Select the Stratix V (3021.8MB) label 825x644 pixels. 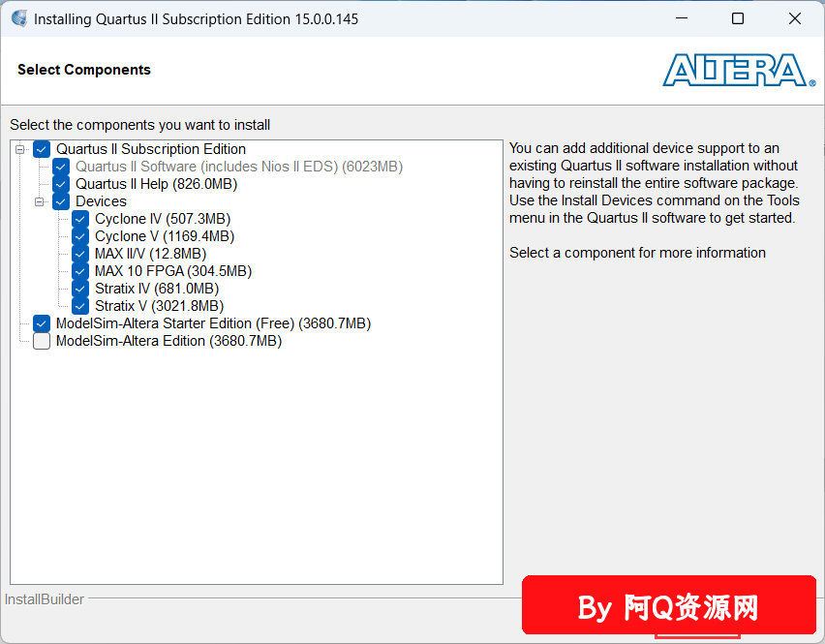160,306
